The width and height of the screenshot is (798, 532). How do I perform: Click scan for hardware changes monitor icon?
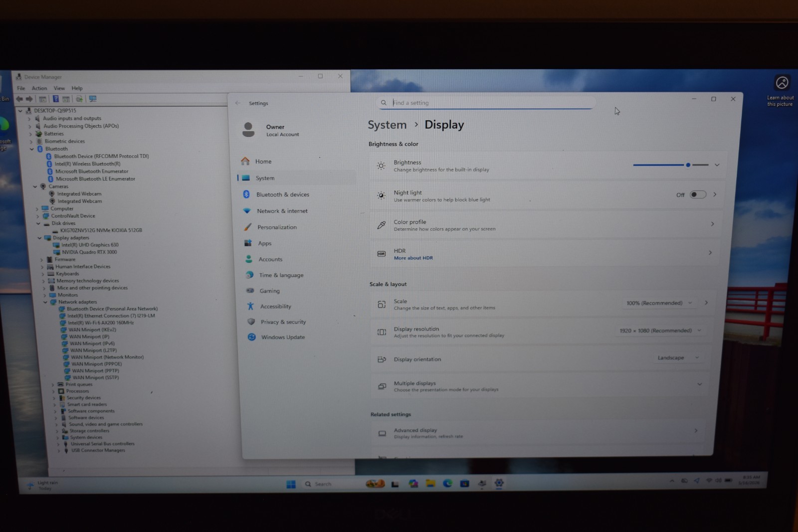(93, 99)
